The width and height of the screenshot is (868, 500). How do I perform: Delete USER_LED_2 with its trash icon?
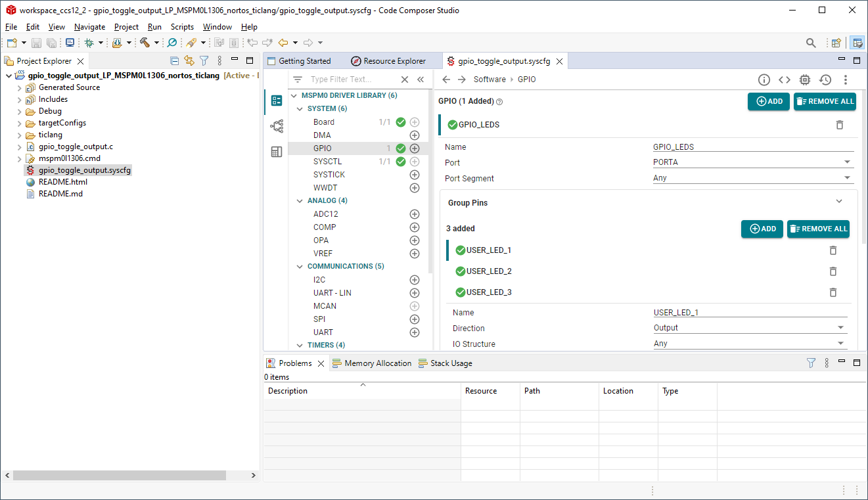pos(833,271)
